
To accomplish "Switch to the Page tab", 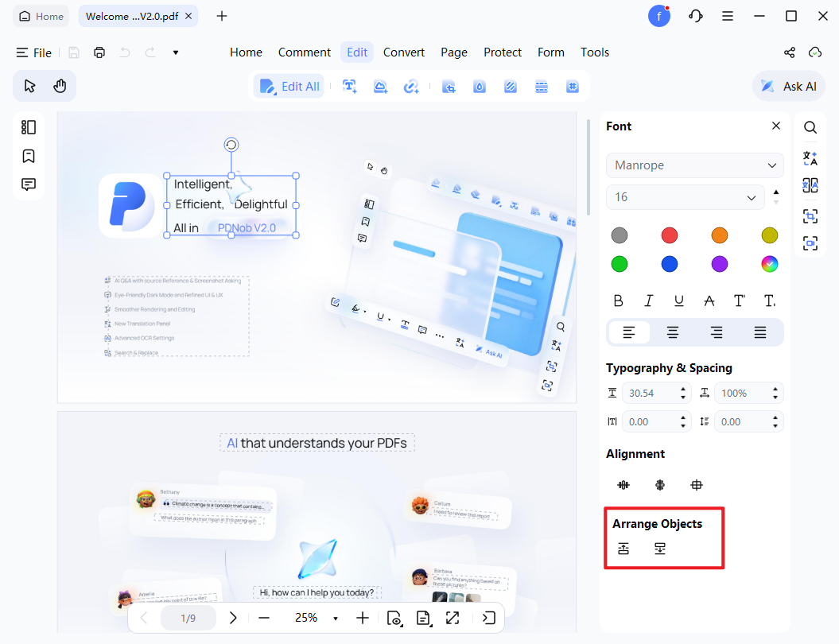I will pos(454,52).
